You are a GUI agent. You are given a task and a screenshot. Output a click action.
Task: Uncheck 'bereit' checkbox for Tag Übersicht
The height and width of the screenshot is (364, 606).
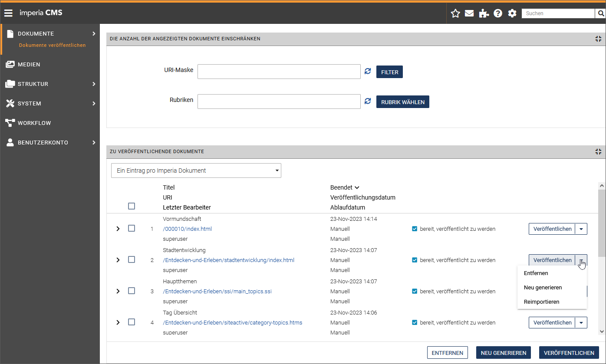[415, 322]
